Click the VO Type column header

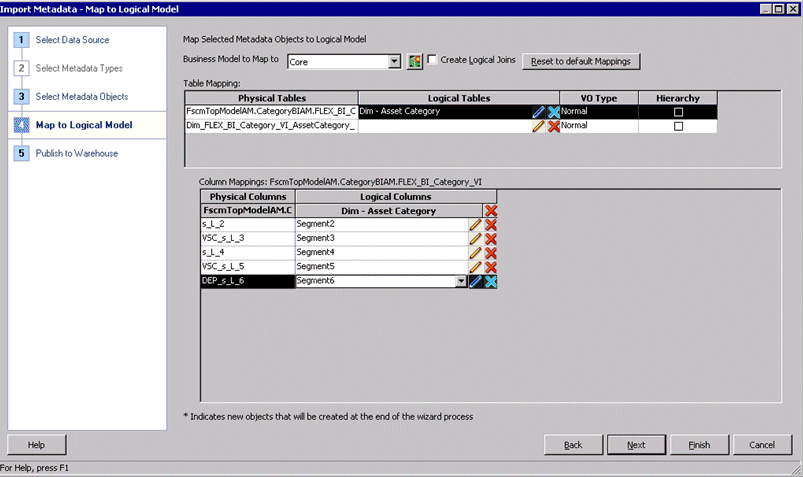pyautogui.click(x=599, y=98)
